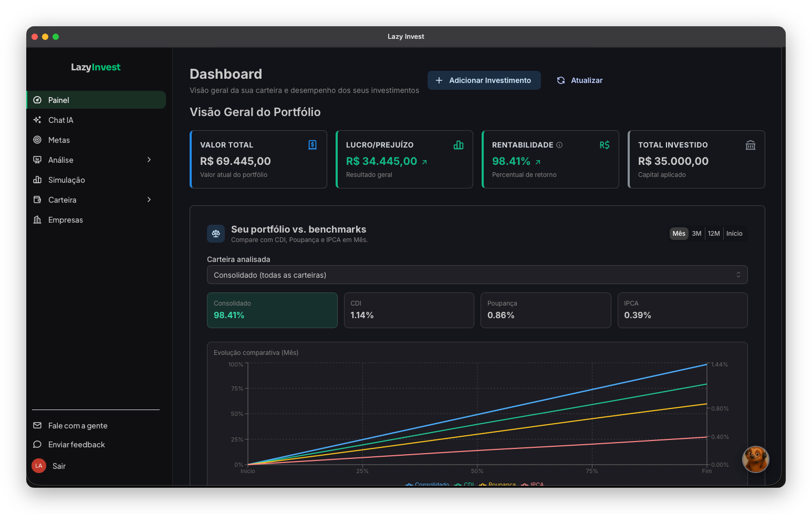This screenshot has width=812, height=514.
Task: Click Fale com a gente link
Action: (x=78, y=425)
